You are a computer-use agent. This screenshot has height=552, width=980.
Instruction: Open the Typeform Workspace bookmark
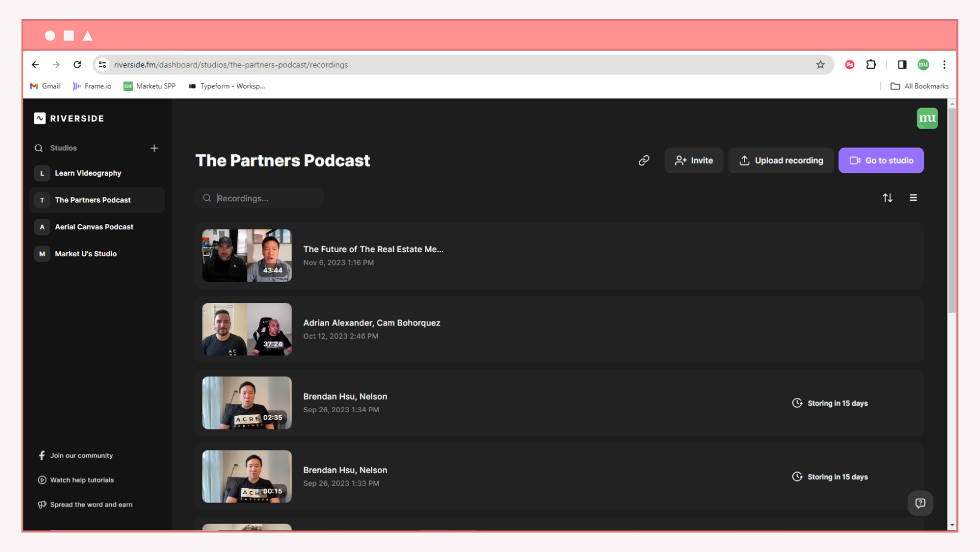point(226,86)
